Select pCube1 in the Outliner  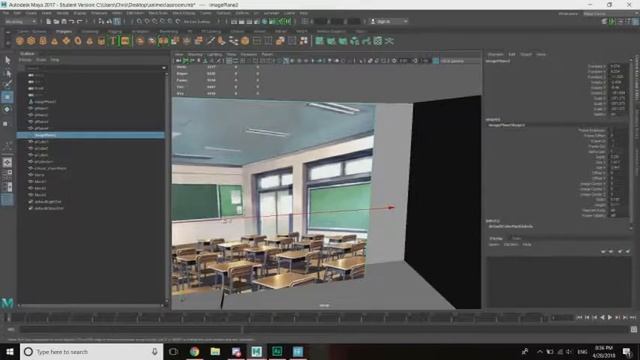pyautogui.click(x=41, y=142)
